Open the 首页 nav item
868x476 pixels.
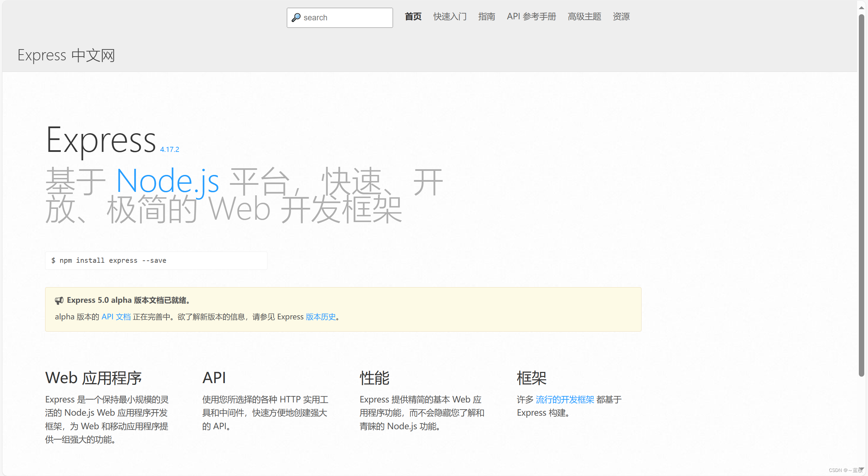[x=413, y=17]
